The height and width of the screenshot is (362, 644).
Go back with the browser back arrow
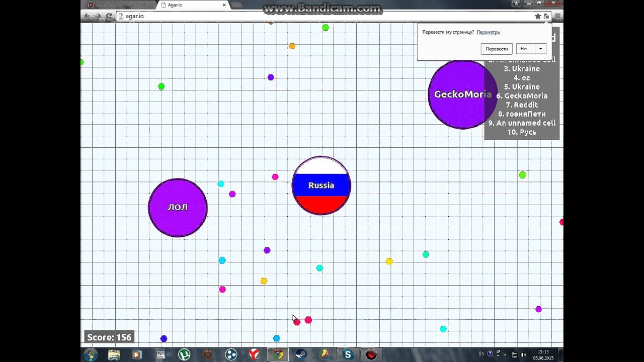point(87,16)
